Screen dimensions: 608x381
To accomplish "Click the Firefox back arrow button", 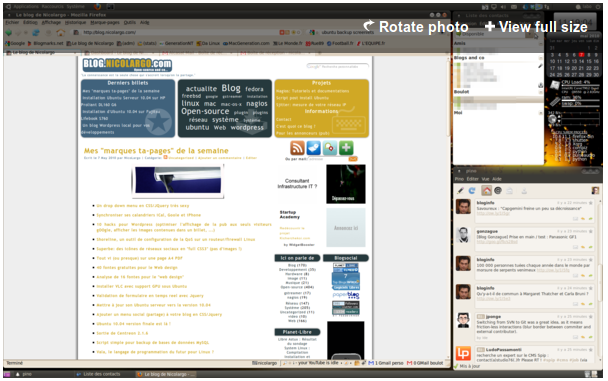I will click(x=9, y=33).
